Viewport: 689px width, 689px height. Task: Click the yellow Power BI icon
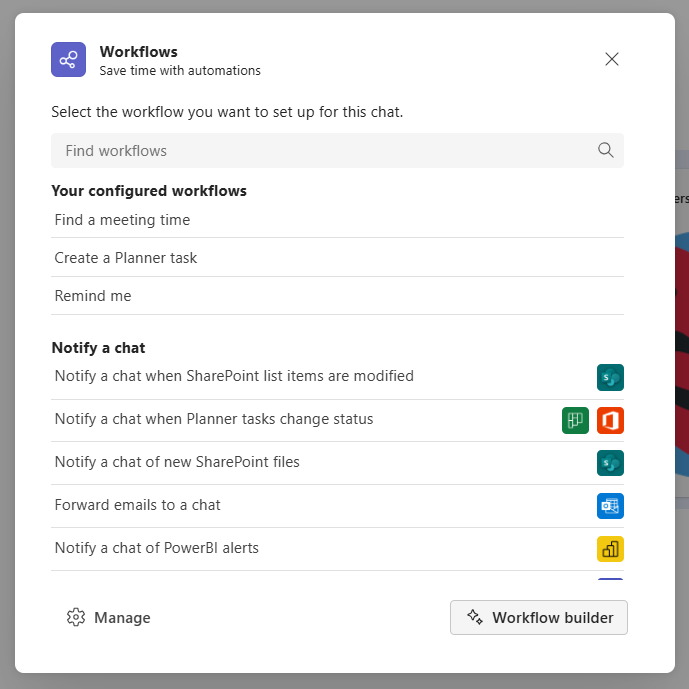[610, 549]
